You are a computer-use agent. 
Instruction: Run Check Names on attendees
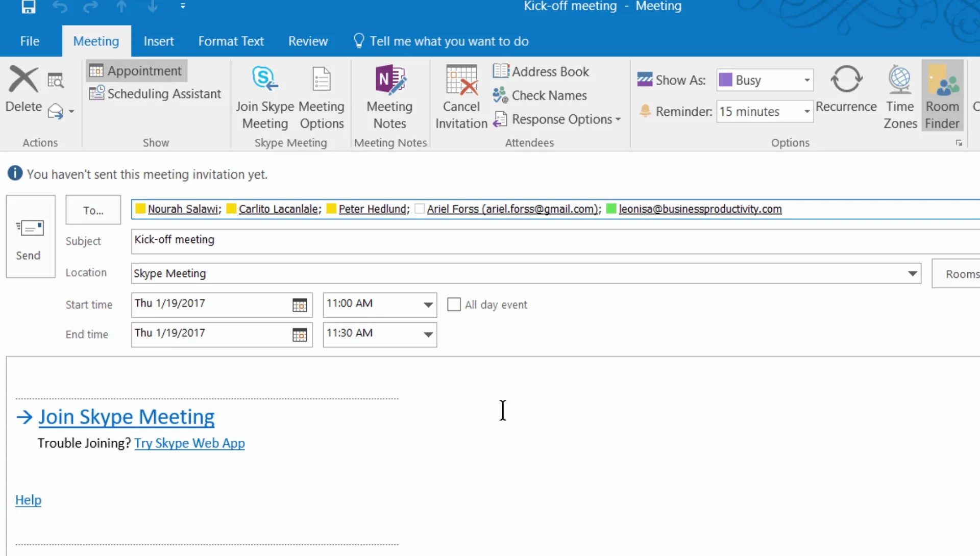click(x=540, y=95)
